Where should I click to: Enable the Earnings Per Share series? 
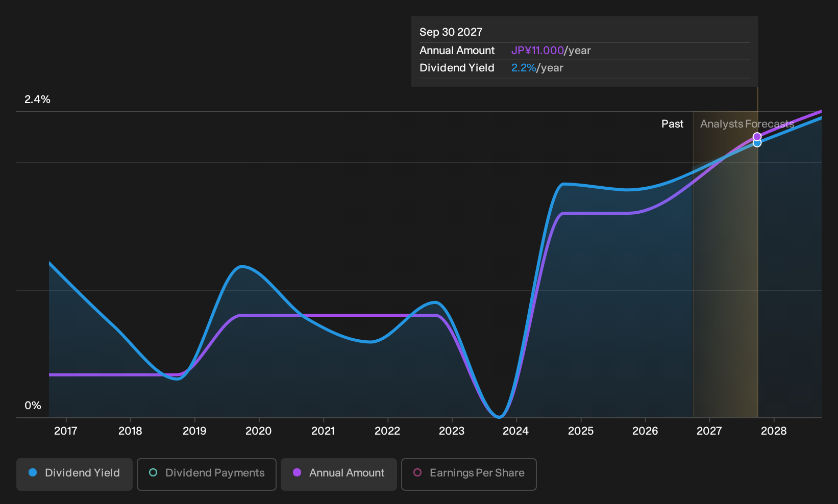pos(469,474)
